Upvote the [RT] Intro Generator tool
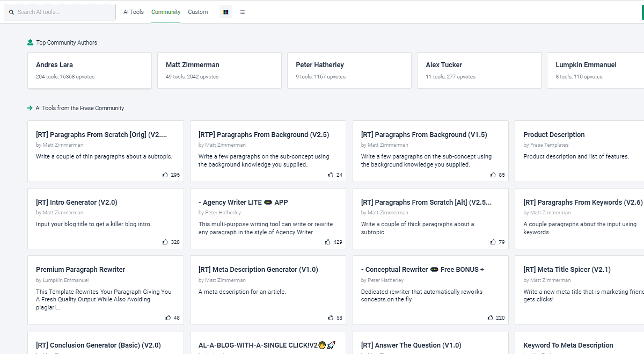 (x=165, y=242)
